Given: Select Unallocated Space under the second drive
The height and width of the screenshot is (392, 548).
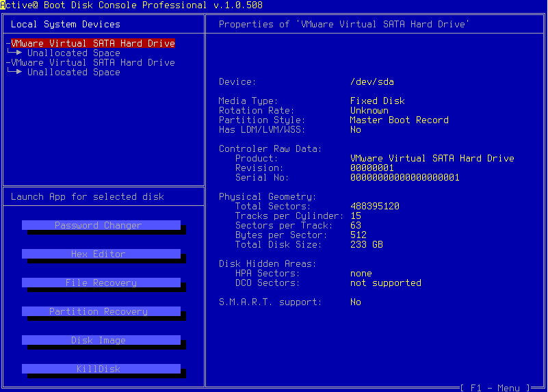Looking at the screenshot, I should (73, 72).
